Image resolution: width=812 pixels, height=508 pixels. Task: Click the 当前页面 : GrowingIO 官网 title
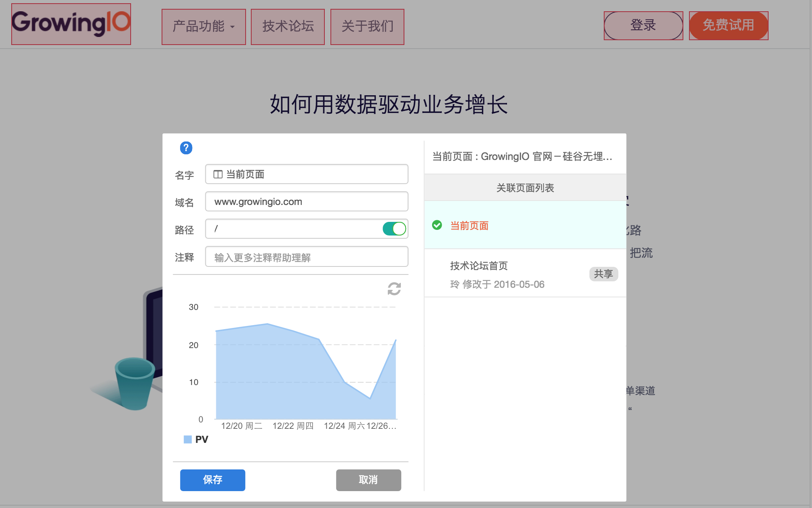522,156
